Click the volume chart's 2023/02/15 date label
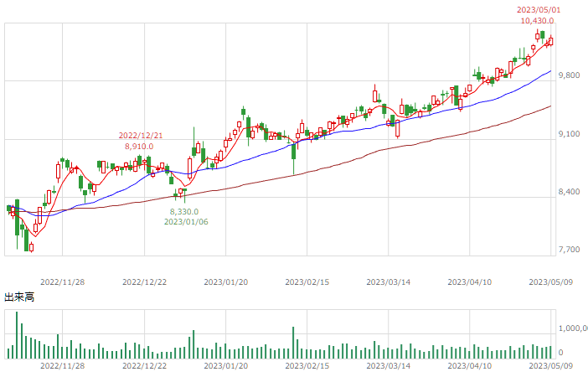This screenshot has height=377, width=588. (307, 366)
